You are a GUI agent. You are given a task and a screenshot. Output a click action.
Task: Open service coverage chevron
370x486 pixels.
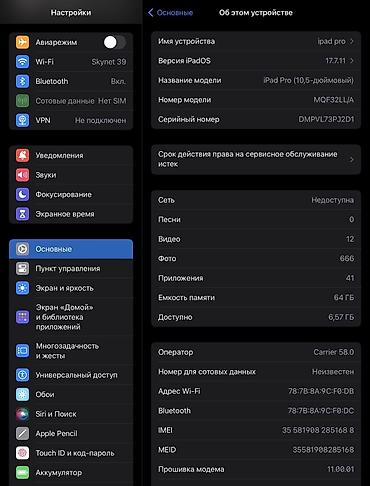(x=352, y=159)
